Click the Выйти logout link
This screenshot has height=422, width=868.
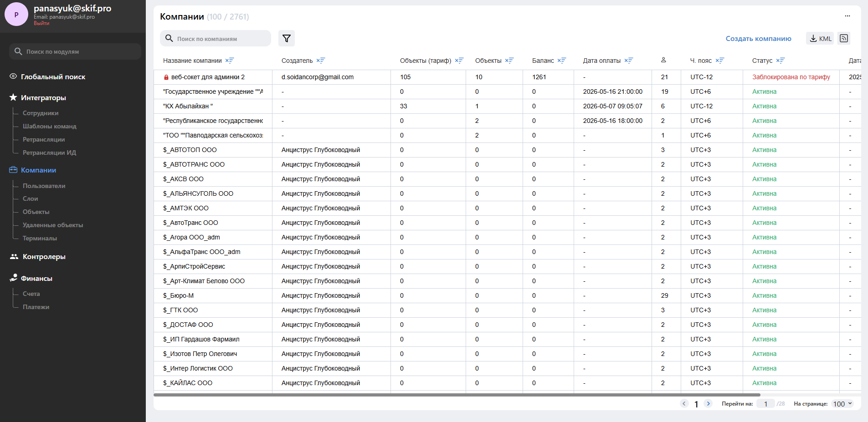(x=41, y=23)
